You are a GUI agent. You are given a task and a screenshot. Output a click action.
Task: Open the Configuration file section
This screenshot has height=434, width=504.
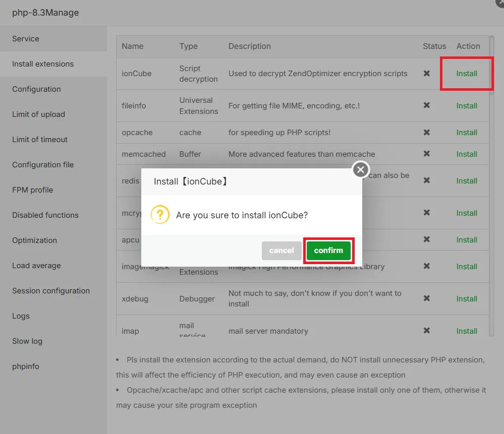[x=43, y=165]
